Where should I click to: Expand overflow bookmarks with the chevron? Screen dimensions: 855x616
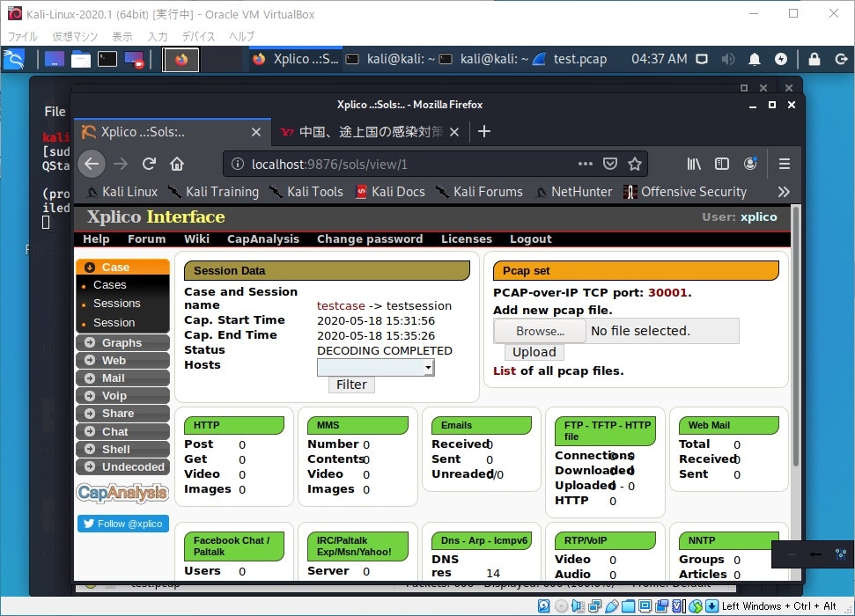[782, 191]
